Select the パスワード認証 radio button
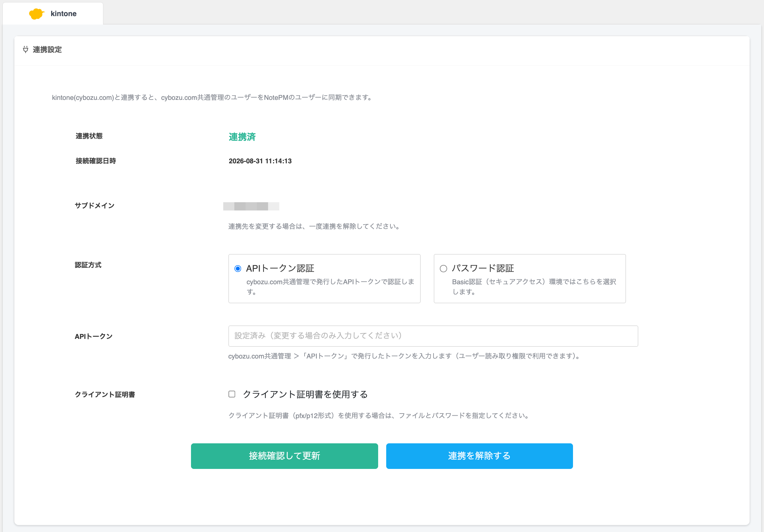Image resolution: width=764 pixels, height=532 pixels. (x=443, y=268)
